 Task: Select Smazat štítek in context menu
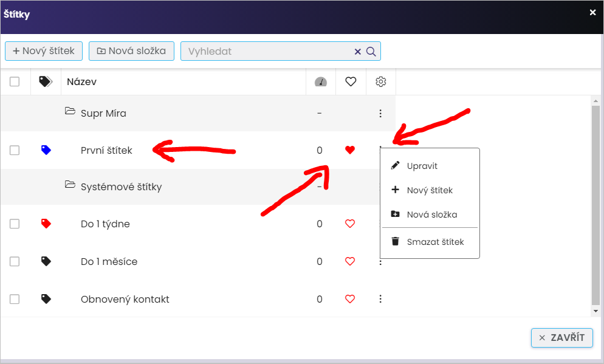pyautogui.click(x=435, y=242)
